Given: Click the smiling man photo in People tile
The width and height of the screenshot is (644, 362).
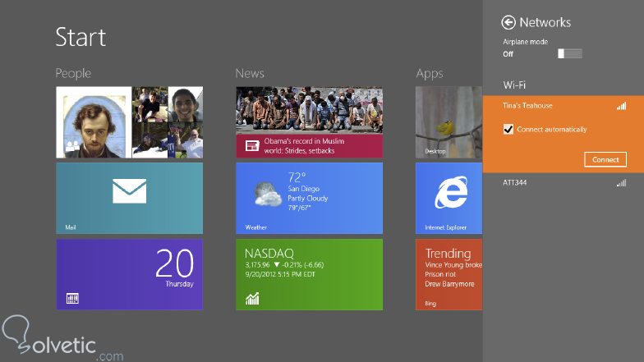Looking at the screenshot, I should pyautogui.click(x=186, y=104).
